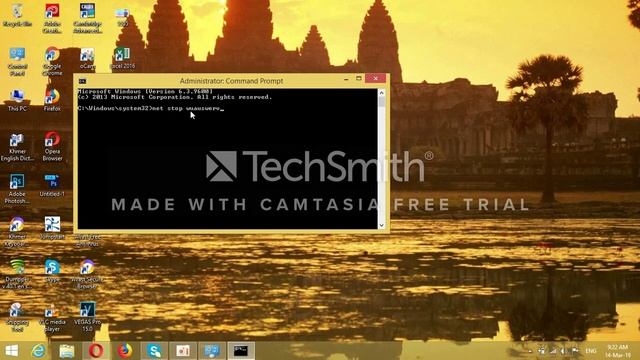
Task: Click the net stop wuauserv command line
Action: (x=151, y=108)
